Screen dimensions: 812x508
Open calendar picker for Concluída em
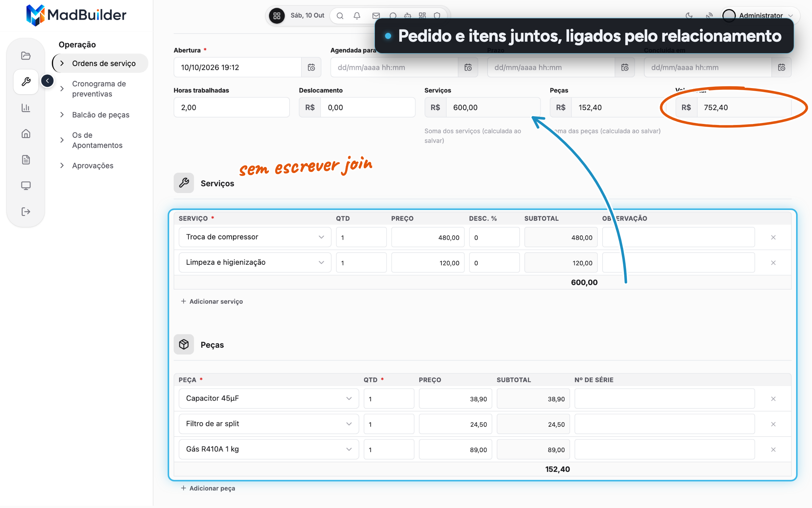coord(782,67)
